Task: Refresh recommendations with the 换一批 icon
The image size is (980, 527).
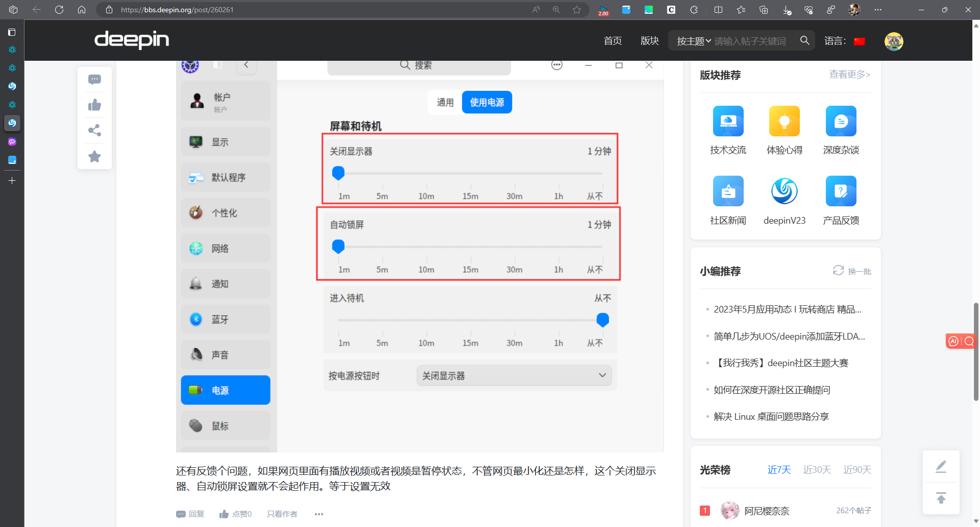Action: [838, 271]
